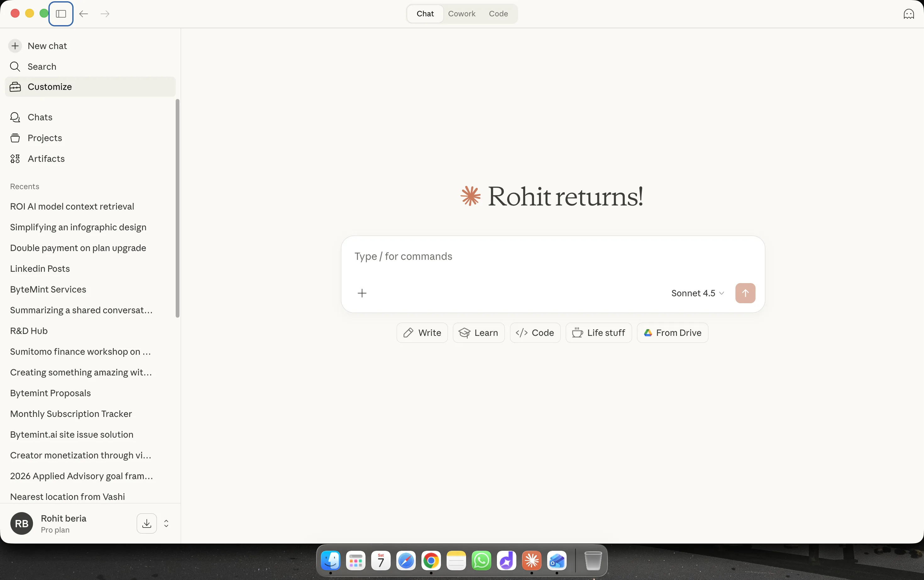Select the From Drive chip
The width and height of the screenshot is (924, 580).
tap(672, 333)
